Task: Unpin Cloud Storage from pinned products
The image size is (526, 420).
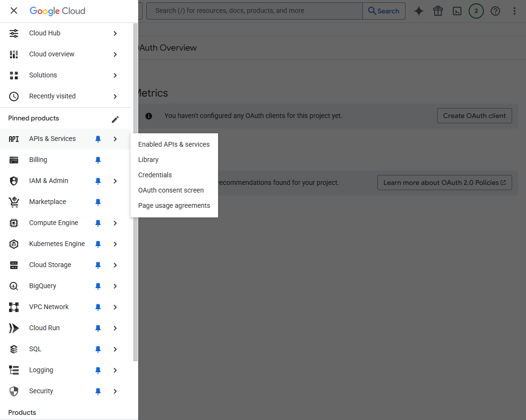Action: pyautogui.click(x=98, y=265)
